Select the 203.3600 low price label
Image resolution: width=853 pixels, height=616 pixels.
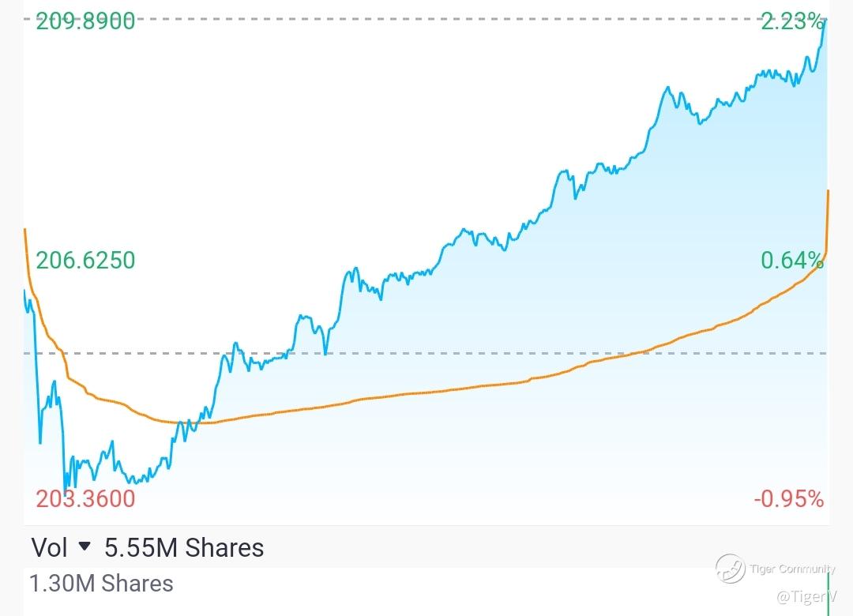pos(86,498)
